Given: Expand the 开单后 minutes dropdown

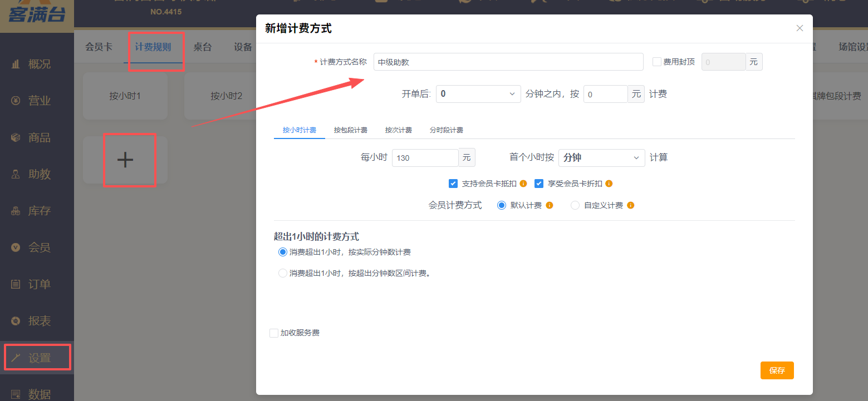Looking at the screenshot, I should click(478, 94).
